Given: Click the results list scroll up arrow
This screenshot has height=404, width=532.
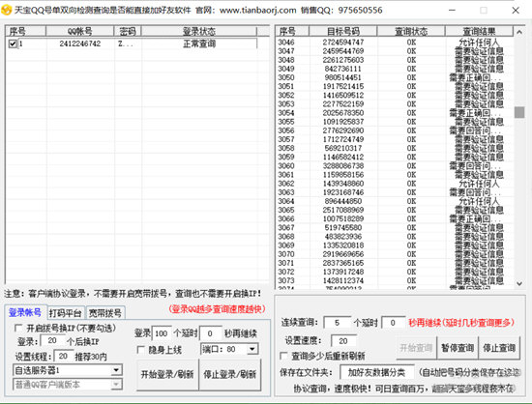Looking at the screenshot, I should [x=519, y=32].
